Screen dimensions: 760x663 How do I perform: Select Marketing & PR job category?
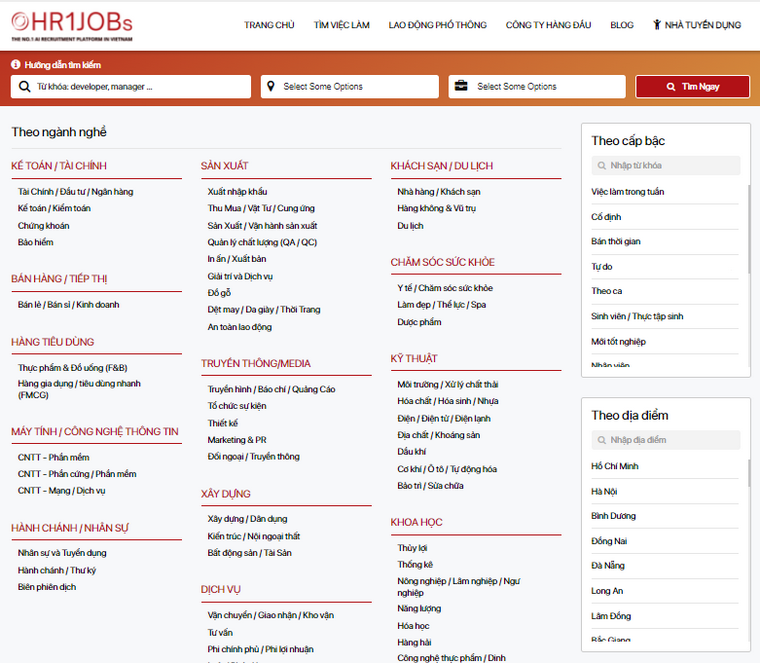coord(237,439)
